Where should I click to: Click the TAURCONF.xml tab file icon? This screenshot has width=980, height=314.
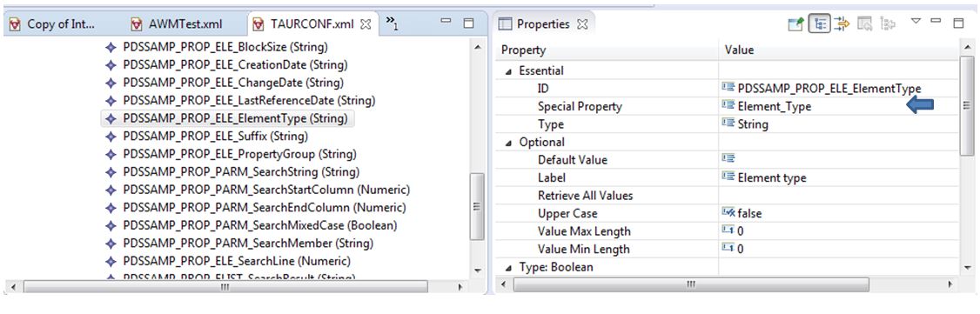pyautogui.click(x=258, y=24)
